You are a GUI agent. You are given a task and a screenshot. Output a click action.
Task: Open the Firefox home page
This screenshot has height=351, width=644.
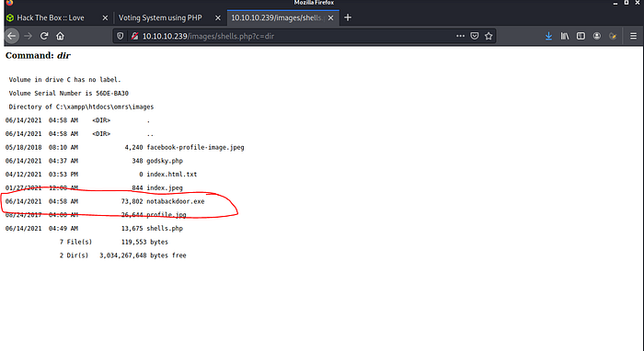point(61,36)
